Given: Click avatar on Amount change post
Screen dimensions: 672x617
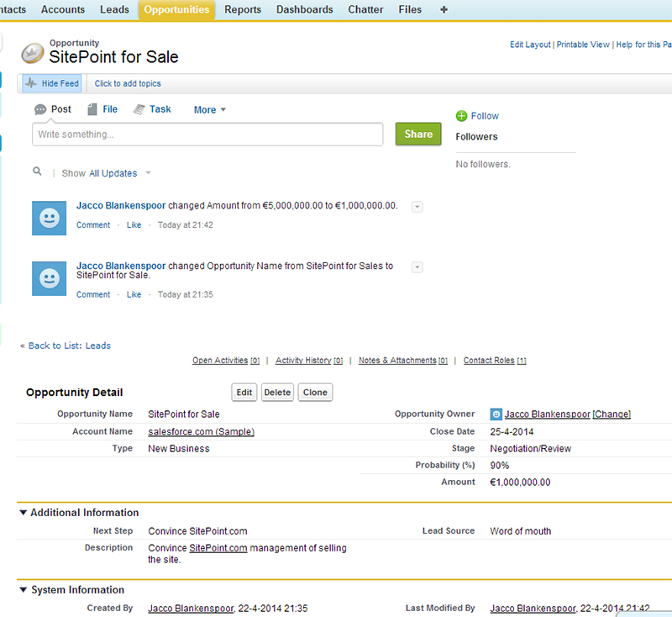Looking at the screenshot, I should tap(49, 218).
